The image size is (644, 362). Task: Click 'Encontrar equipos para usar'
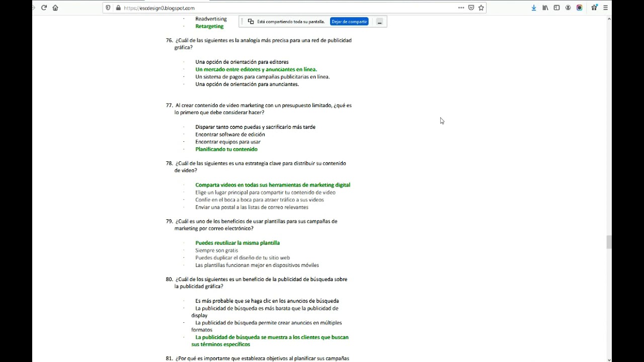[x=227, y=142]
